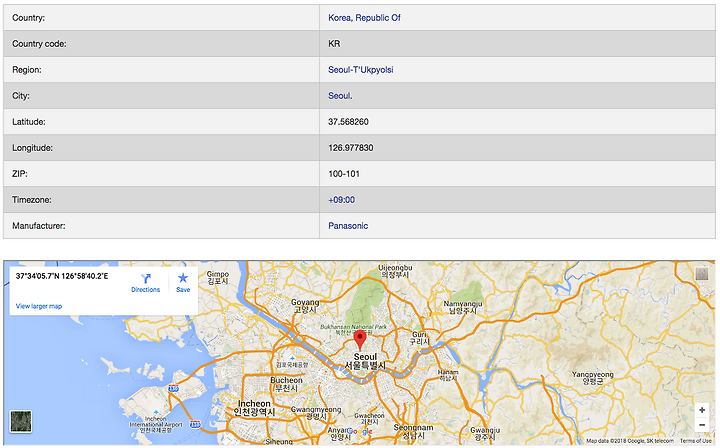
Task: Save the location with the star icon
Action: point(183,278)
